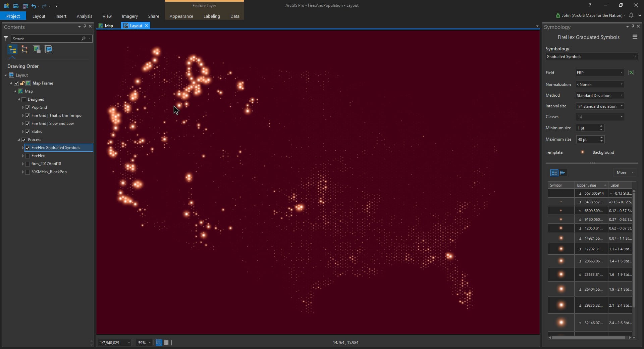Viewport: 644px width, 349px height.
Task: Click symbol swatch for the 17792.31 class
Action: click(561, 249)
